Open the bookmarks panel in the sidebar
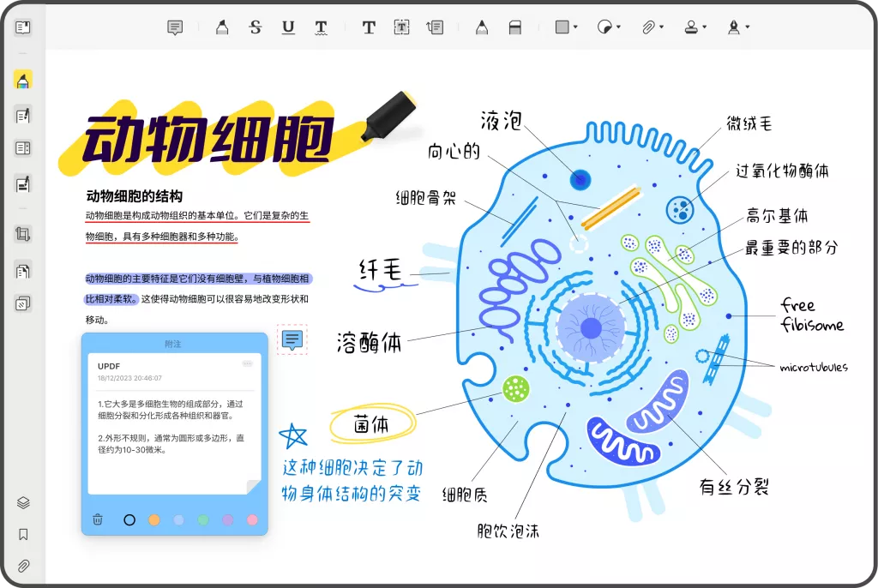878x588 pixels. pos(23,534)
